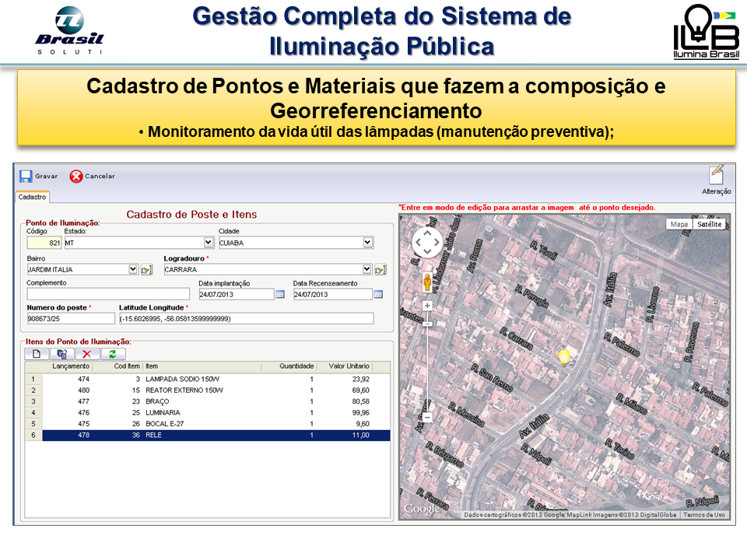Open the Data Recenseamento calendar picker

coord(378,295)
